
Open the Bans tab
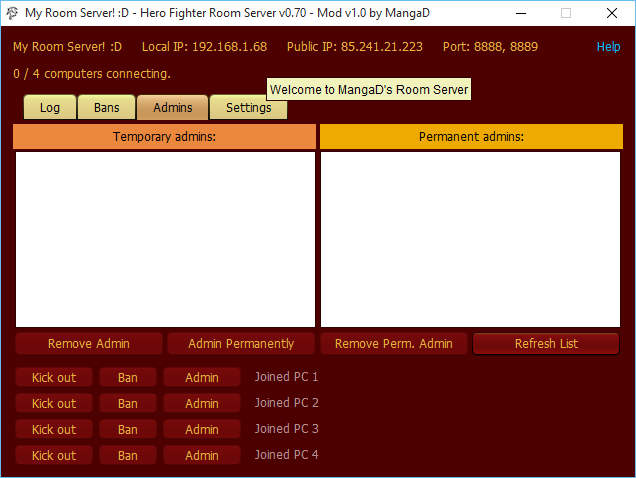(106, 108)
